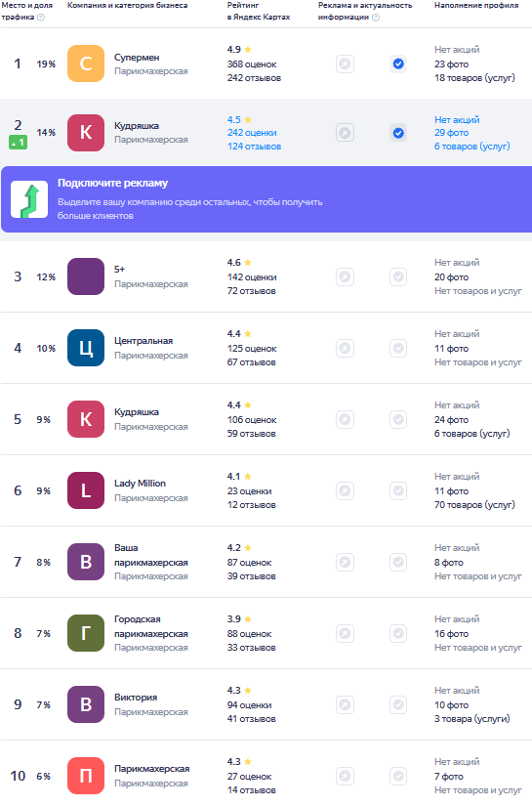This screenshot has height=806, width=532.
Task: Select the Ваша парикмахерская company name
Action: [x=151, y=555]
